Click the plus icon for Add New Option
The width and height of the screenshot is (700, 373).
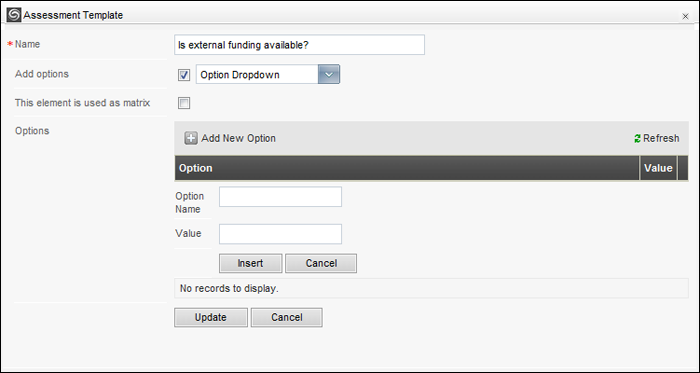191,138
